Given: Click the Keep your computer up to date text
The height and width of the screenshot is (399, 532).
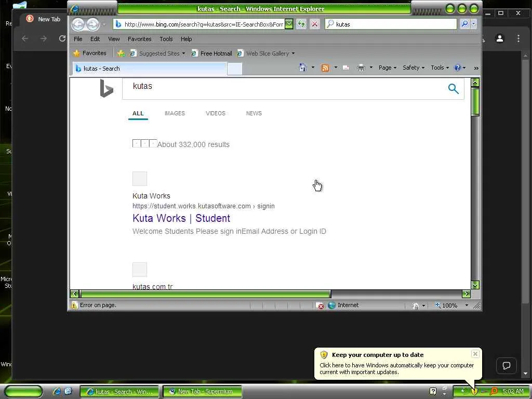Looking at the screenshot, I should point(378,355).
